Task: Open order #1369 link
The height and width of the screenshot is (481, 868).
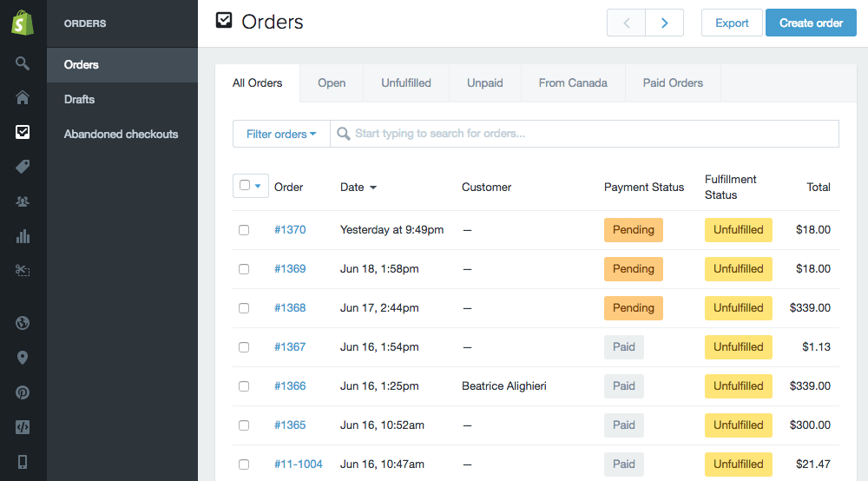Action: [290, 269]
